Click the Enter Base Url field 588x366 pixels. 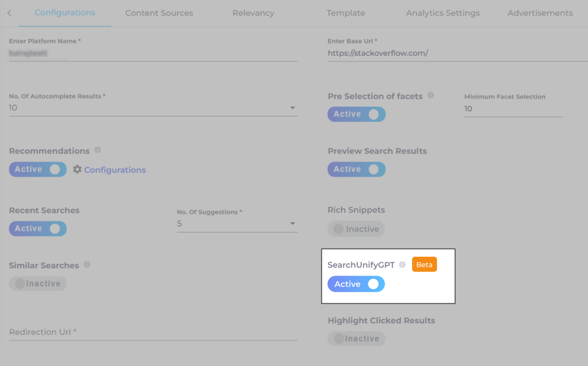tap(455, 53)
